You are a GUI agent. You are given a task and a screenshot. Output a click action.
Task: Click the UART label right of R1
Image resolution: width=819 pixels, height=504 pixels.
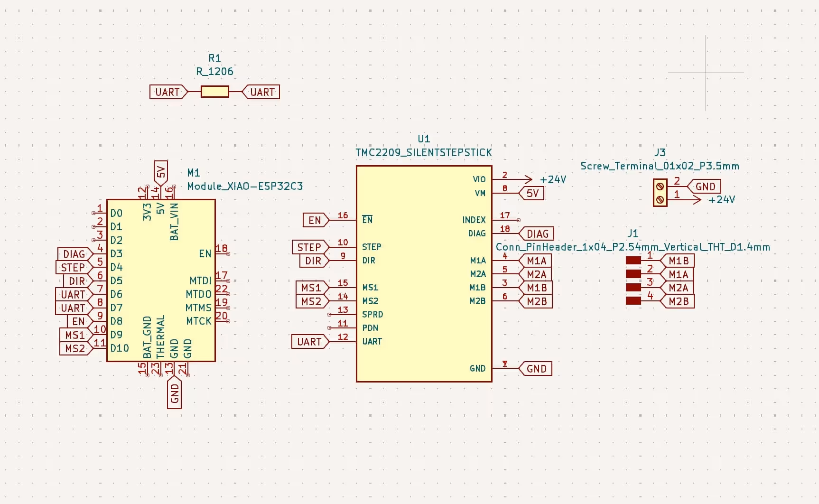click(x=261, y=92)
